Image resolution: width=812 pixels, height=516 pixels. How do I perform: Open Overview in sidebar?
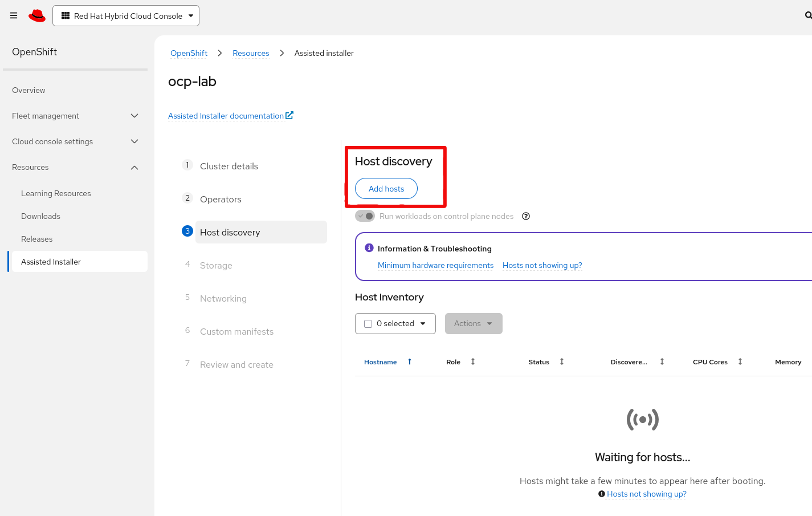[28, 90]
